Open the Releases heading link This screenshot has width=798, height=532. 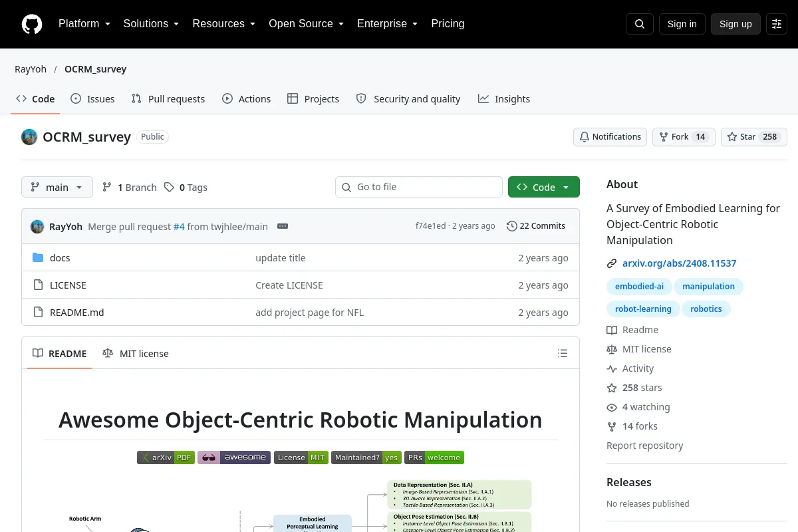[x=629, y=482]
